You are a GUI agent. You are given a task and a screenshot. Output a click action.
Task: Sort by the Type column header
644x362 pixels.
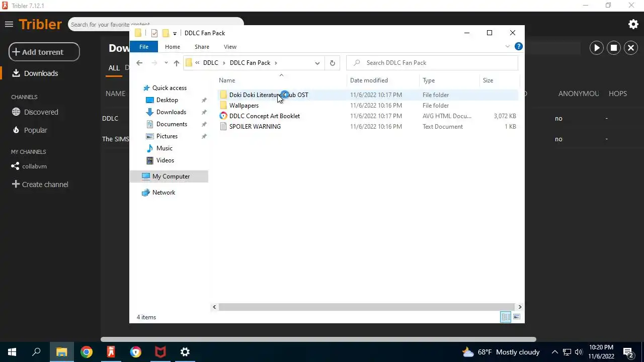(x=449, y=80)
